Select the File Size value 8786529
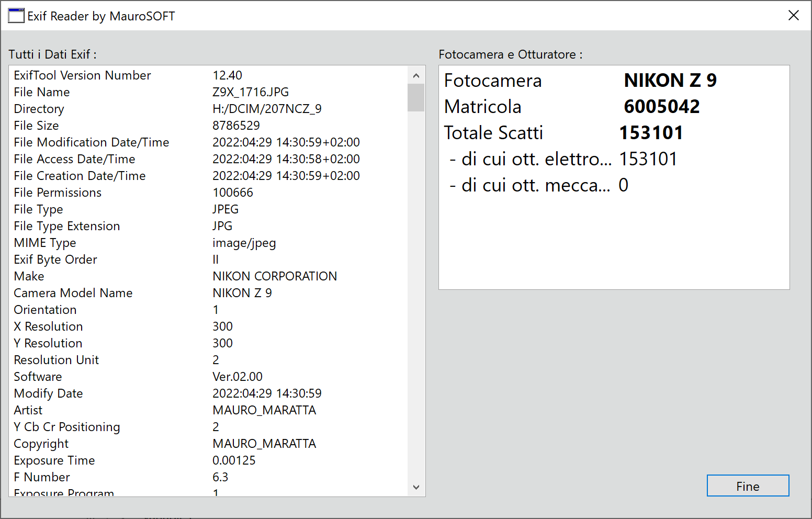Screen dimensions: 812x519 pyautogui.click(x=236, y=126)
